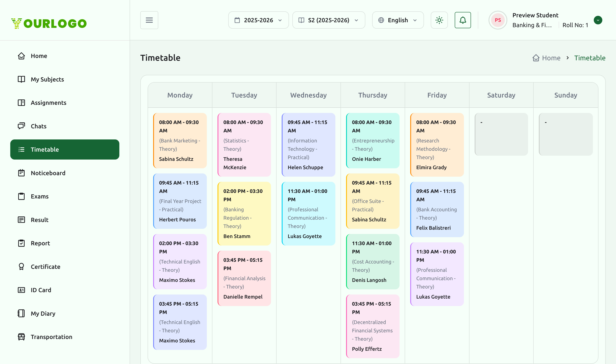
Task: Click the Transportation bus icon
Action: [21, 337]
